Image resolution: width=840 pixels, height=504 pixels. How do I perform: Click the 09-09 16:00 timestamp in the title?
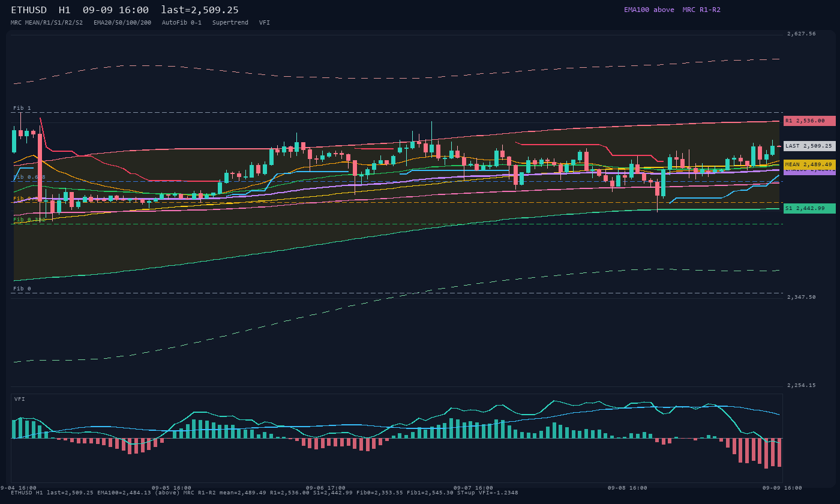click(116, 10)
